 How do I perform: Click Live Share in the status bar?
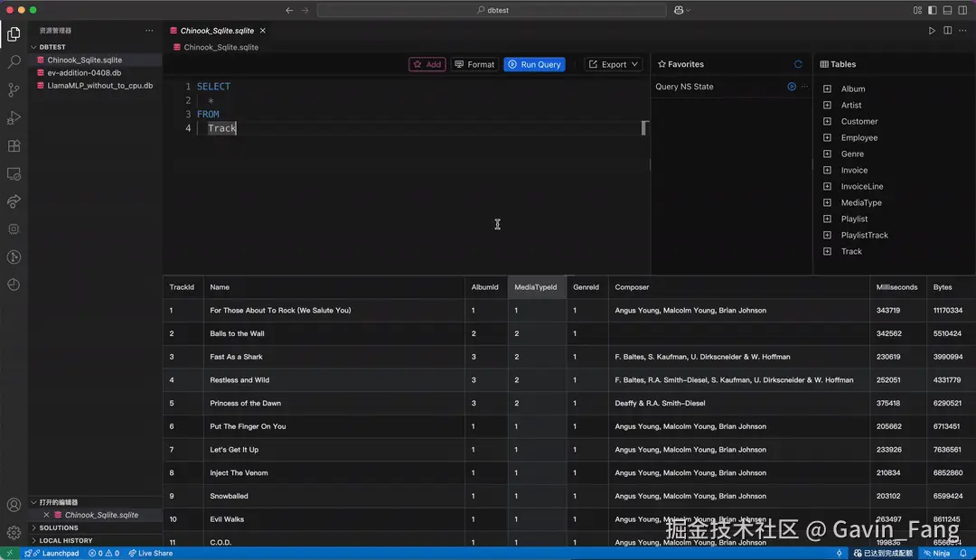tap(150, 553)
